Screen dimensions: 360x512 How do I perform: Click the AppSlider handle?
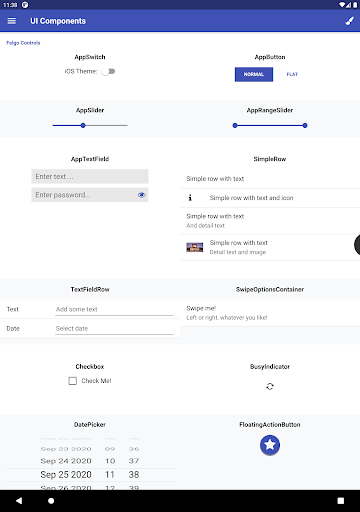83,125
